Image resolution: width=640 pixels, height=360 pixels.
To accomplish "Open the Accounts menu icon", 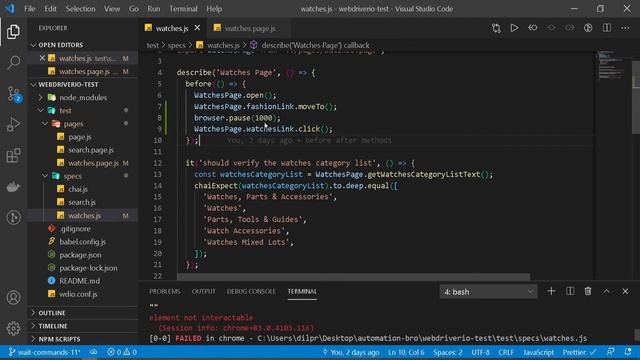I will (13, 297).
